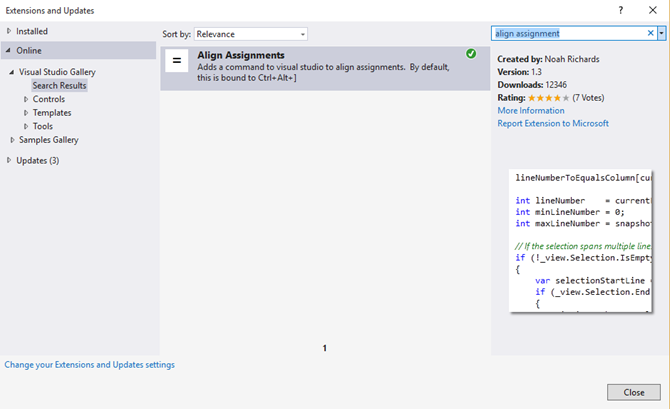
Task: Open the search box dropdown arrow
Action: tap(662, 33)
